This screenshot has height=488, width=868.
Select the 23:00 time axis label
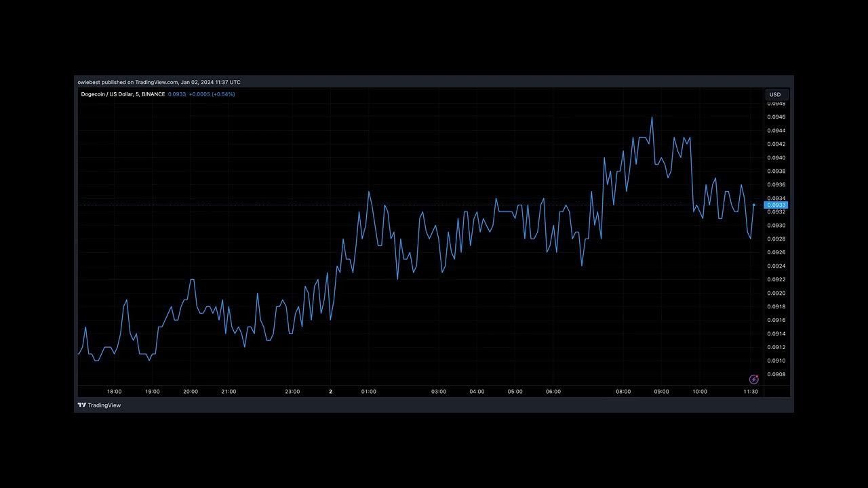[292, 392]
